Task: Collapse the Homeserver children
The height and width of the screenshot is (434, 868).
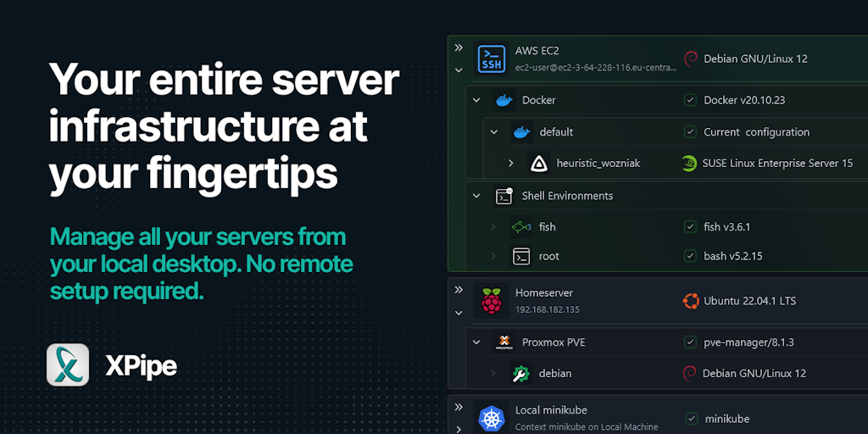Action: [x=459, y=314]
